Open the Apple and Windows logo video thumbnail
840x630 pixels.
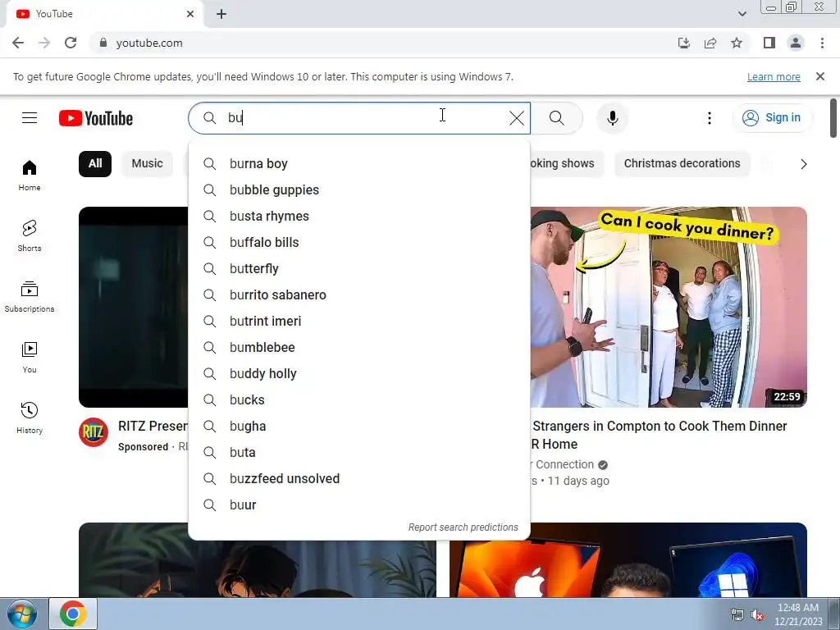click(628, 559)
